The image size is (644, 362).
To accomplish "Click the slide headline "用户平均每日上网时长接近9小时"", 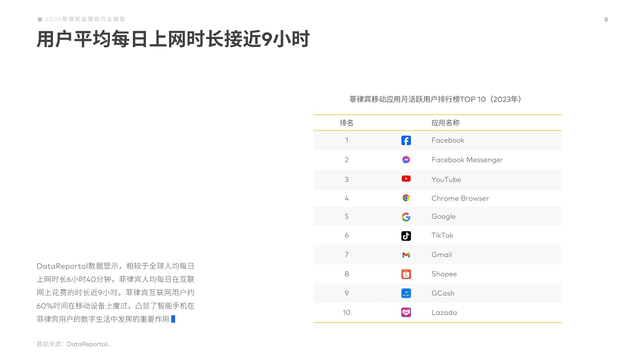I will click(x=173, y=39).
